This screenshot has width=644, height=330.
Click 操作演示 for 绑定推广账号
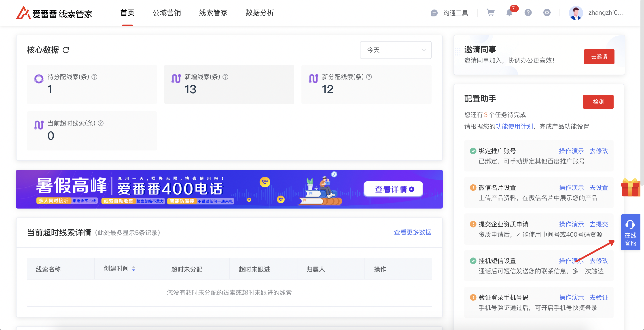pos(571,151)
